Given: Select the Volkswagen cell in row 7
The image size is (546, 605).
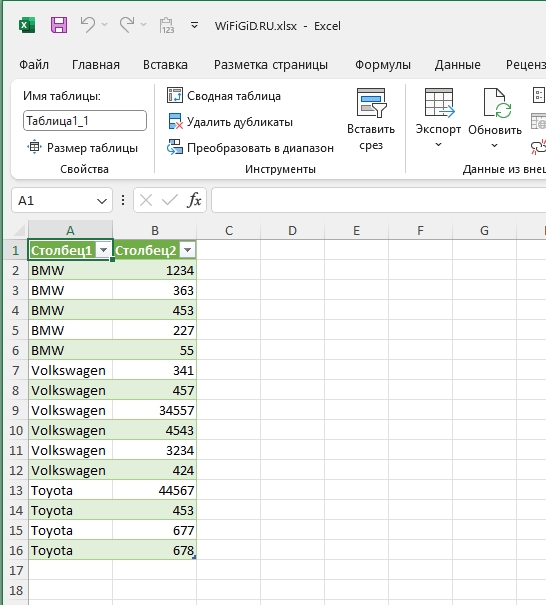Looking at the screenshot, I should tap(70, 370).
